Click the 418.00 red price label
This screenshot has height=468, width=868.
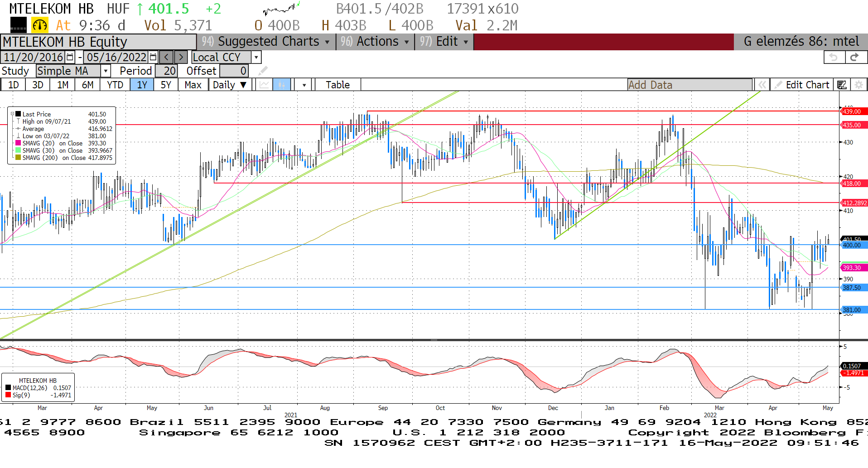tap(854, 183)
